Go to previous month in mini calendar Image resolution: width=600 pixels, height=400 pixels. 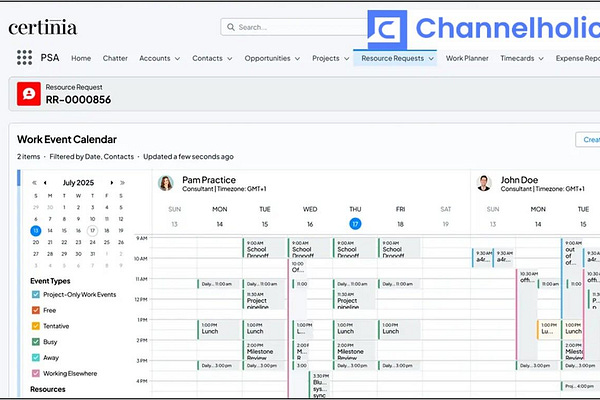[x=45, y=183]
